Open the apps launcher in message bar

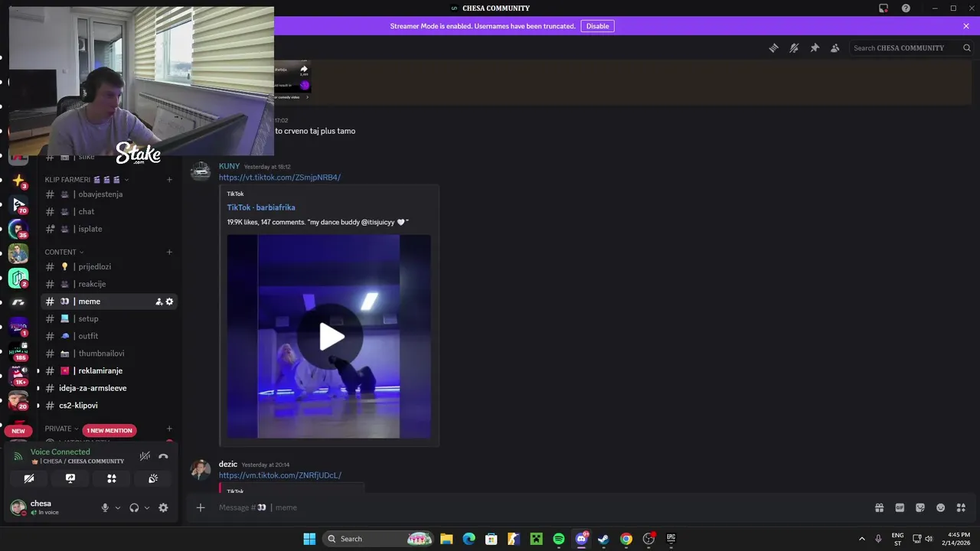962,507
